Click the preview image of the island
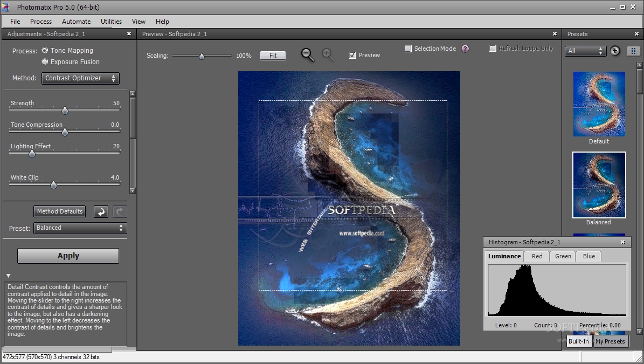Image resolution: width=644 pixels, height=364 pixels. point(349,208)
